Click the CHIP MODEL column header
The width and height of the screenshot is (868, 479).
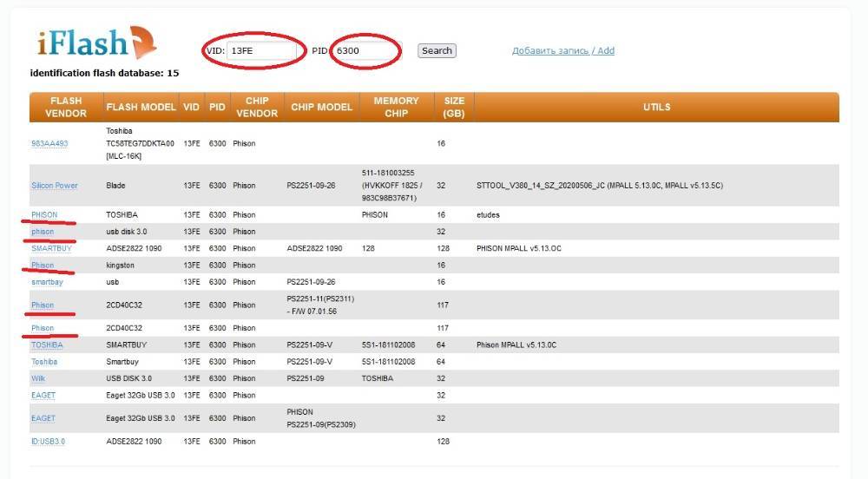click(x=322, y=108)
